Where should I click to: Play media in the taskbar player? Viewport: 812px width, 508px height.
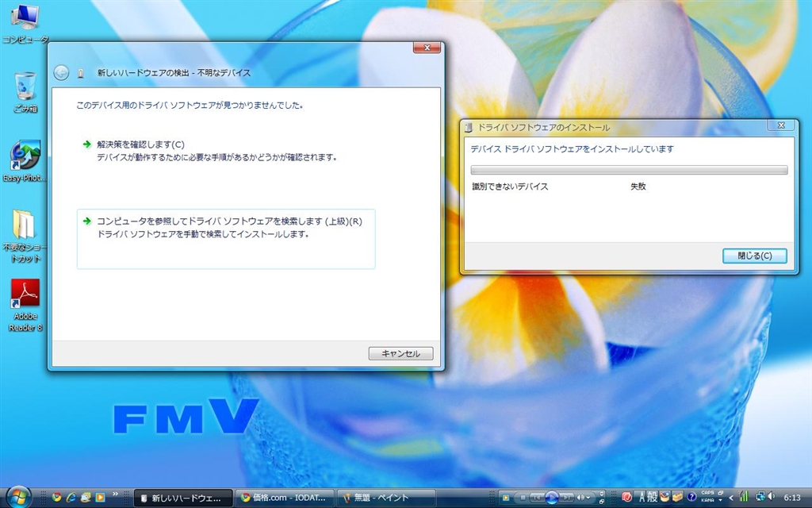(x=552, y=498)
